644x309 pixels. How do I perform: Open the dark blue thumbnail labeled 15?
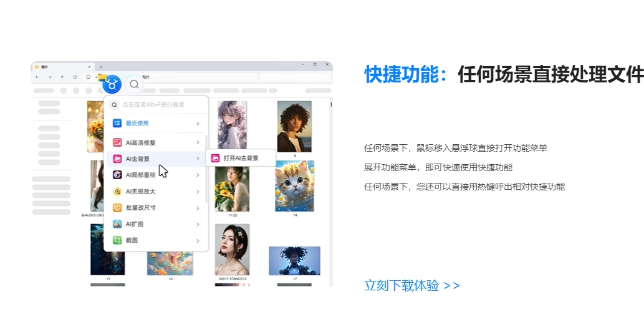108,249
